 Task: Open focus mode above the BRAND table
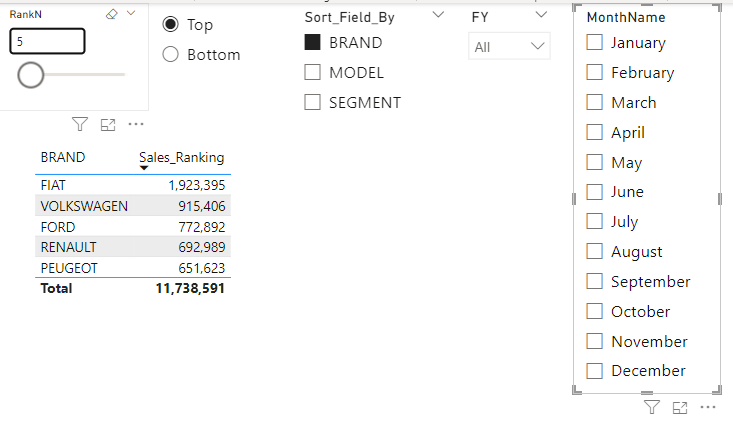[x=108, y=125]
